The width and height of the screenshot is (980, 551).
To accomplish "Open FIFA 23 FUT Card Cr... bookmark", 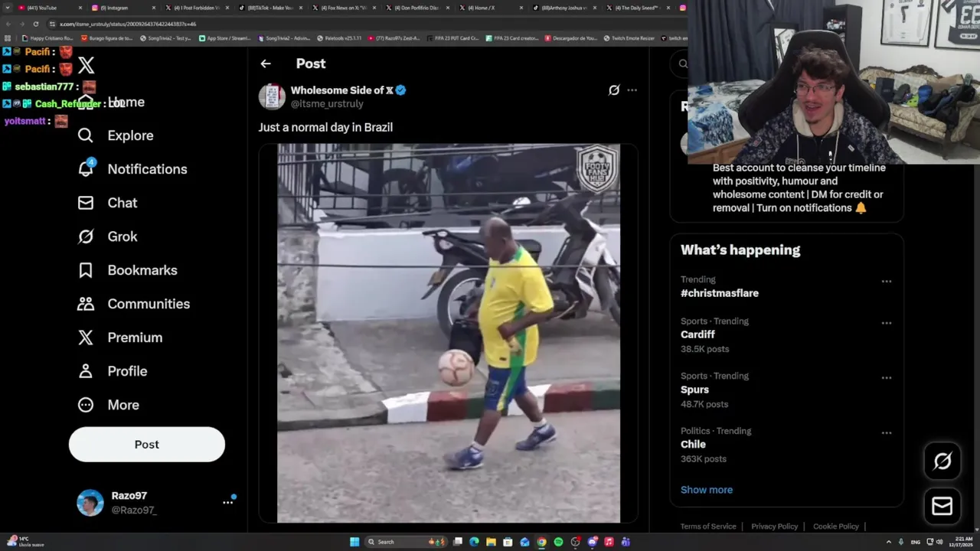I will pos(453,38).
